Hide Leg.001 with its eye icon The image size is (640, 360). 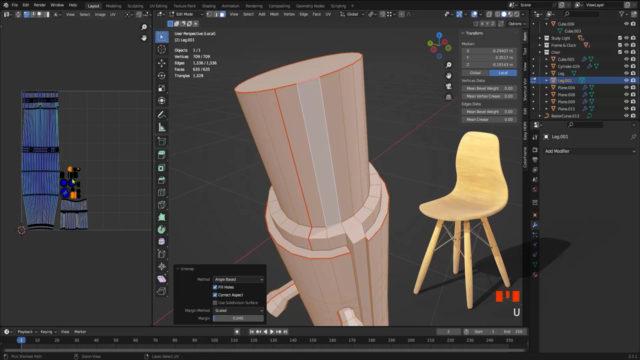coord(626,80)
